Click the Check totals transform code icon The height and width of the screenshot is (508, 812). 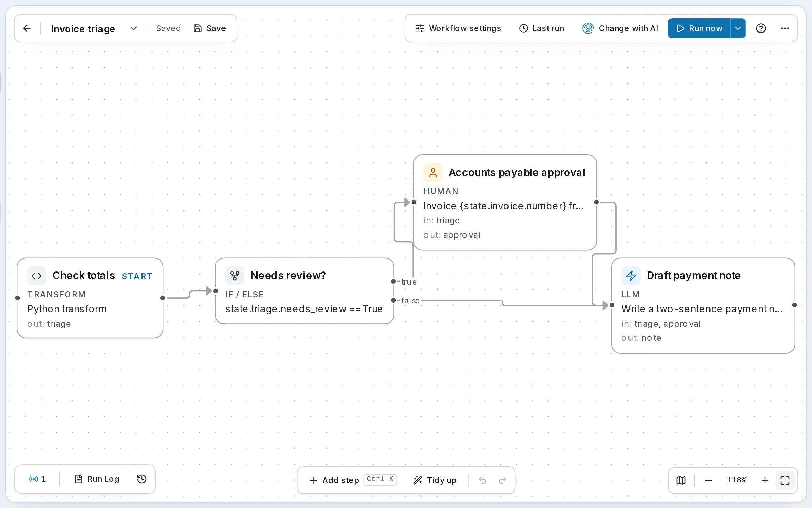[37, 276]
